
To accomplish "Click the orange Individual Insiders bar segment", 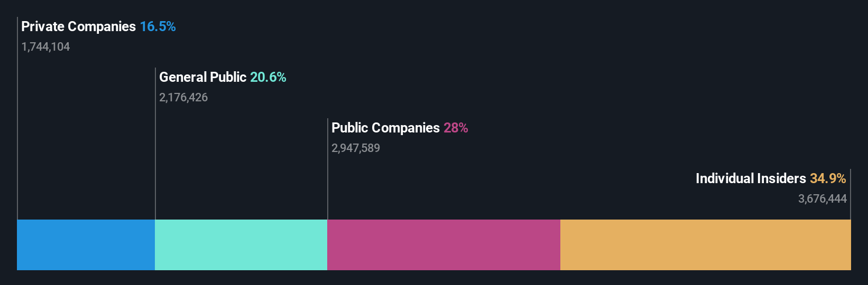I will pos(706,245).
